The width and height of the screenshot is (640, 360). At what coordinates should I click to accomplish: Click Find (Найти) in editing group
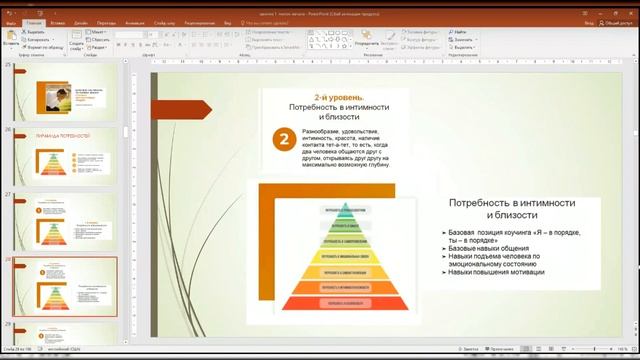pyautogui.click(x=458, y=31)
